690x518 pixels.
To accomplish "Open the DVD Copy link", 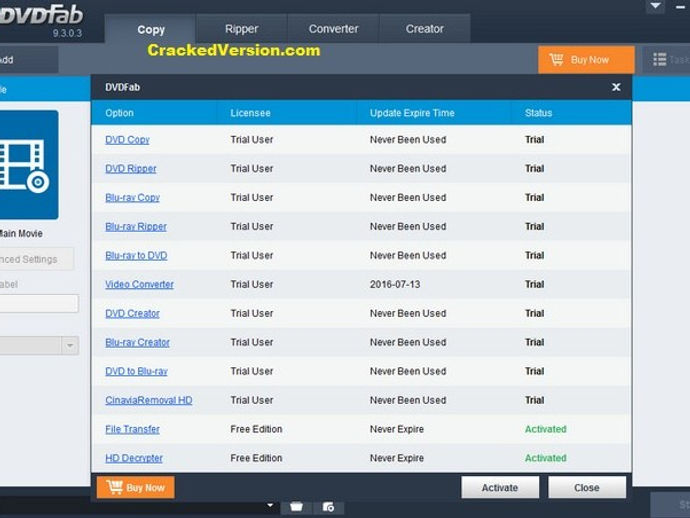I will click(x=127, y=140).
